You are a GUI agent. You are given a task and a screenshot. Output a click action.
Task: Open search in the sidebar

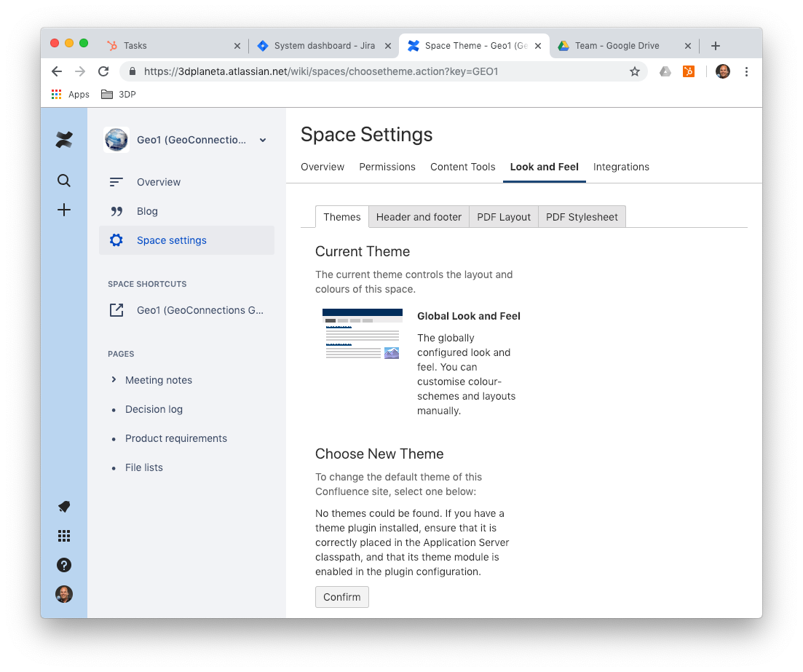point(64,180)
